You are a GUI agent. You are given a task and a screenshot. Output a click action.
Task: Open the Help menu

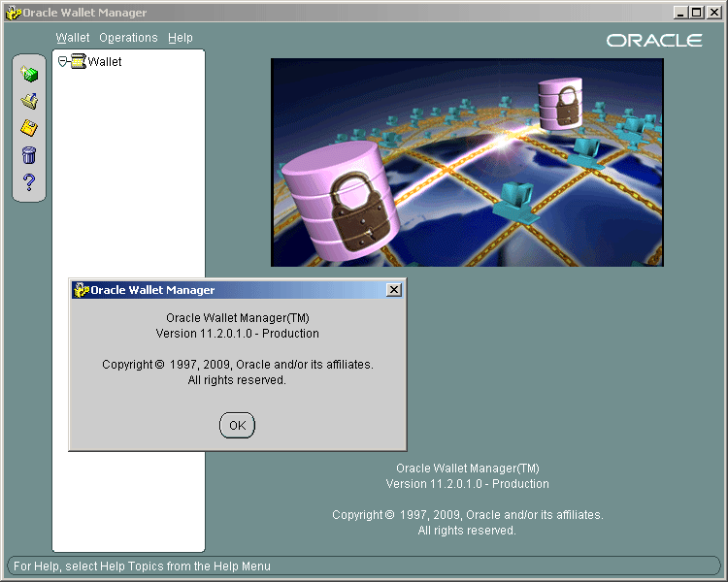pos(181,38)
